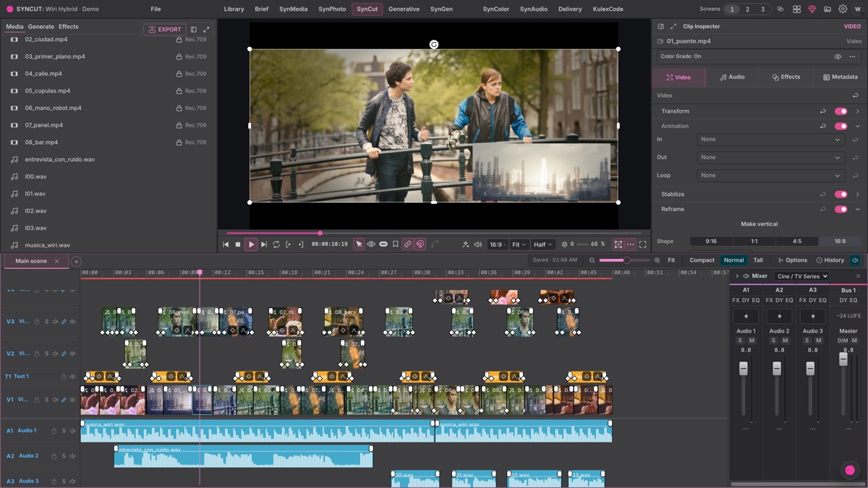
Task: Open the 16:9 aspect ratio dropdown in viewer
Action: tap(497, 244)
